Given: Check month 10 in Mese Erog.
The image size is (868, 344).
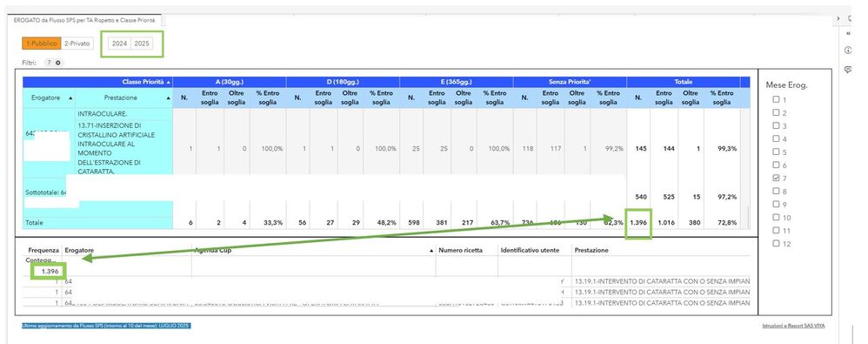Looking at the screenshot, I should (776, 217).
